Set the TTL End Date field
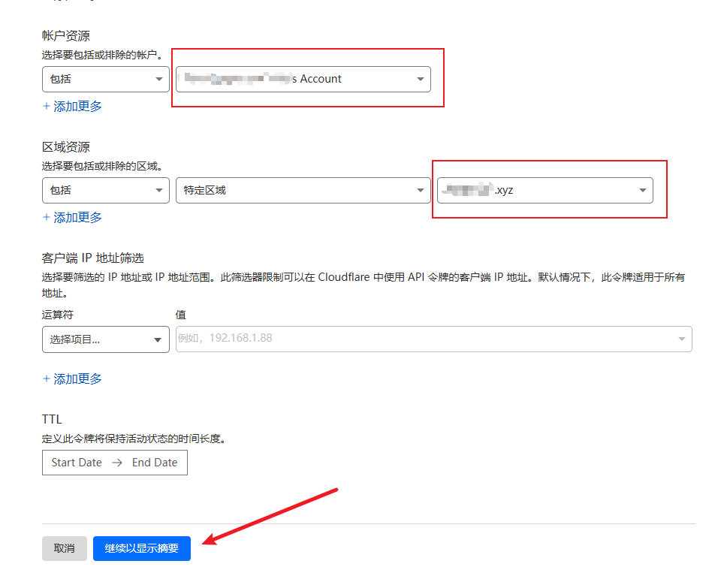 [155, 463]
